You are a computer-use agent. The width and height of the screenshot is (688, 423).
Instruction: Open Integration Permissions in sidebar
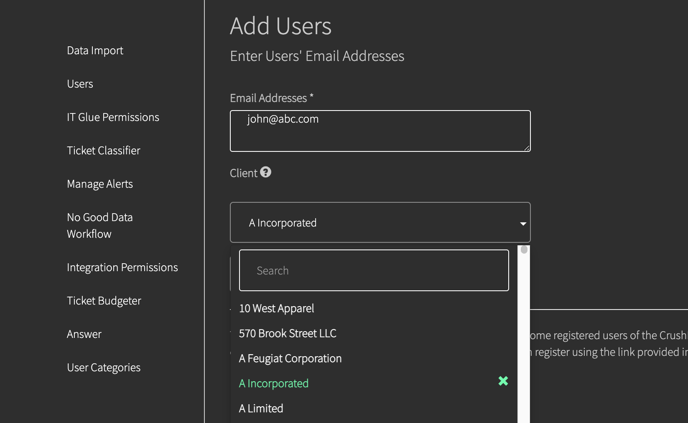[x=122, y=267]
